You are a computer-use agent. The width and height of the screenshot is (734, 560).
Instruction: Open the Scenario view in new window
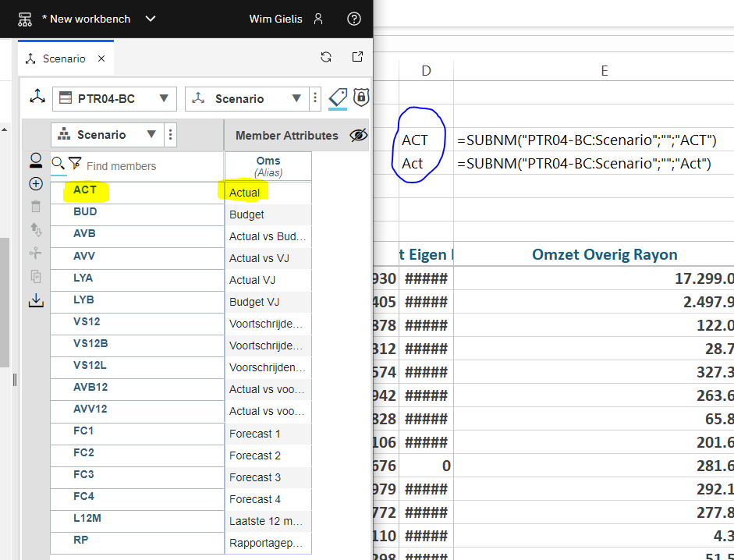pyautogui.click(x=357, y=56)
